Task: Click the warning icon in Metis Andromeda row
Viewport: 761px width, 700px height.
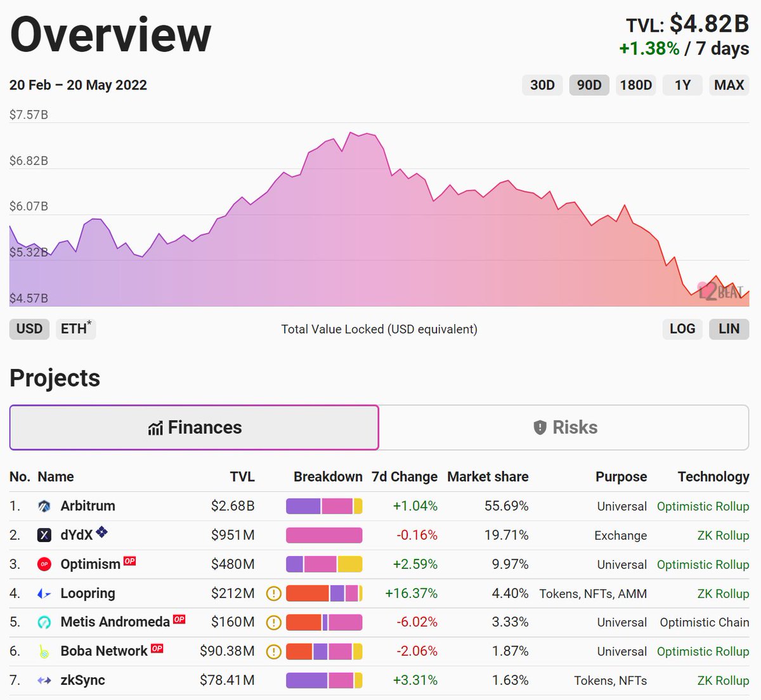Action: [273, 623]
